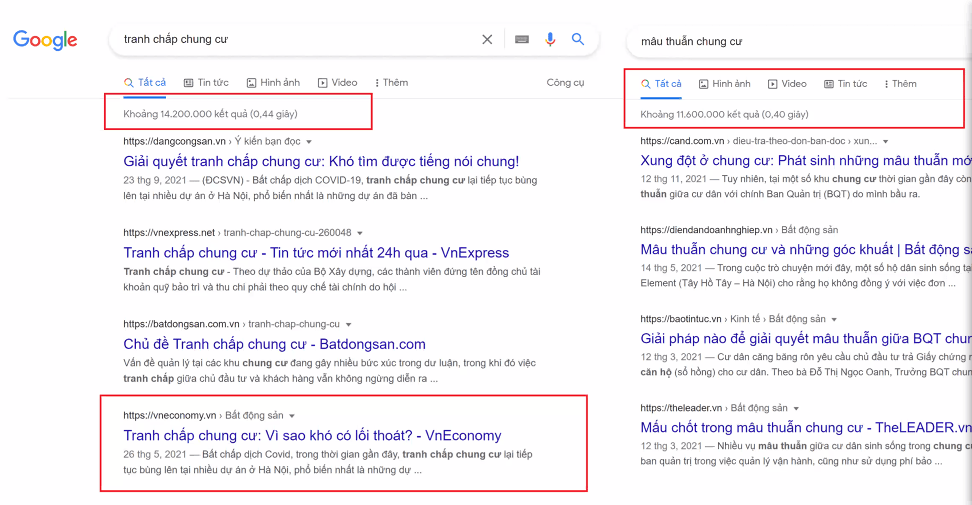This screenshot has height=505, width=972.
Task: Switch to the right 'Video' tab
Action: click(x=787, y=84)
